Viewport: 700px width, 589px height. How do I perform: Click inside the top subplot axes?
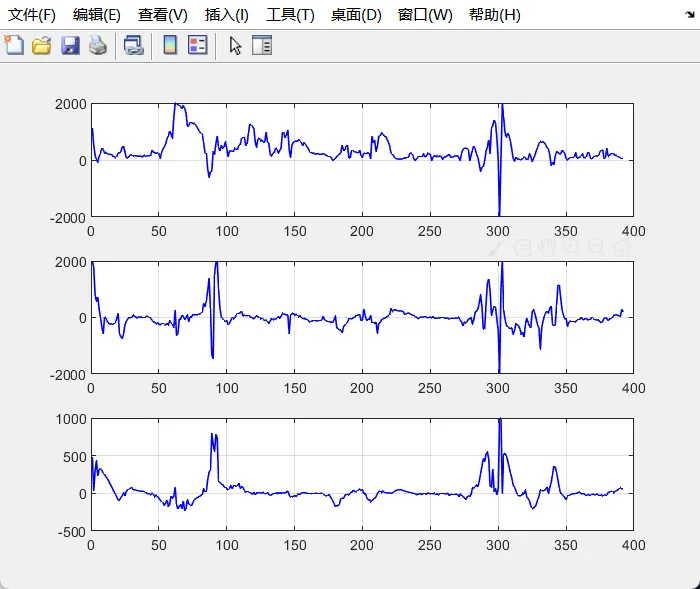click(x=362, y=160)
